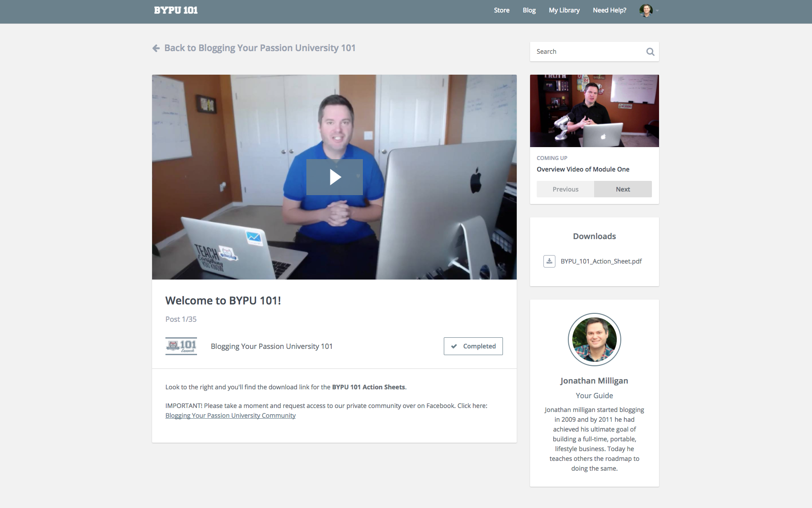Click the Welcome to BYPU 101! title
This screenshot has width=812, height=508.
pos(223,300)
